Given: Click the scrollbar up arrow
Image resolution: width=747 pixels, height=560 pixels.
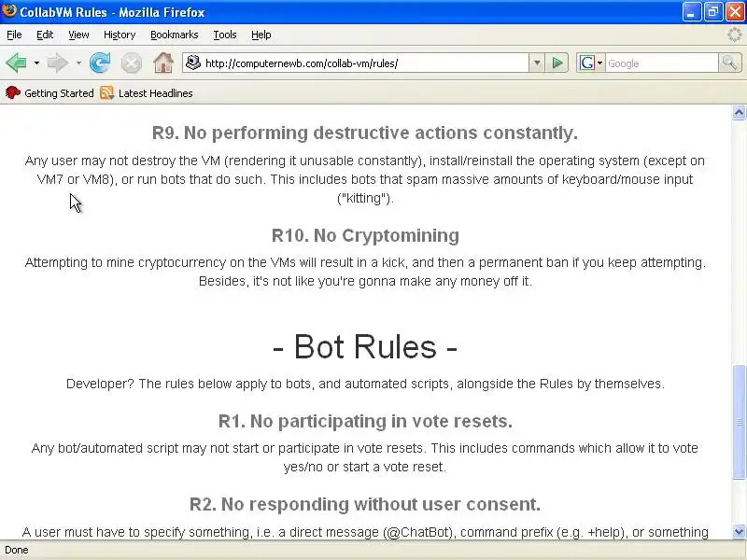Looking at the screenshot, I should click(x=739, y=113).
